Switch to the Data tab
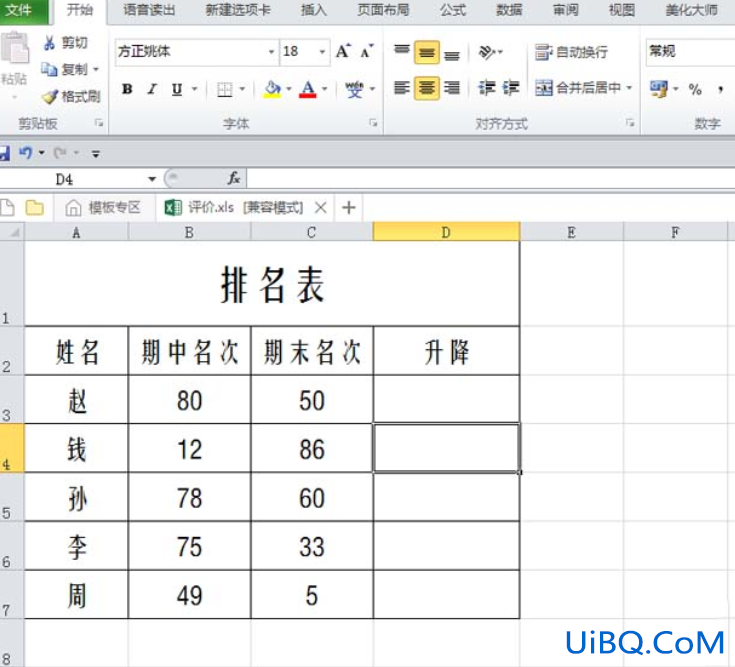Image resolution: width=735 pixels, height=667 pixels. tap(509, 10)
